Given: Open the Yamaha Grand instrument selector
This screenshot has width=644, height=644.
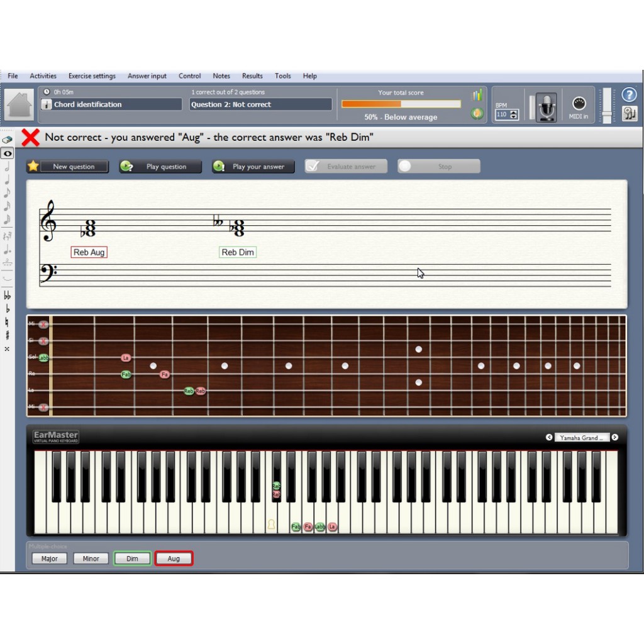Looking at the screenshot, I should (582, 438).
